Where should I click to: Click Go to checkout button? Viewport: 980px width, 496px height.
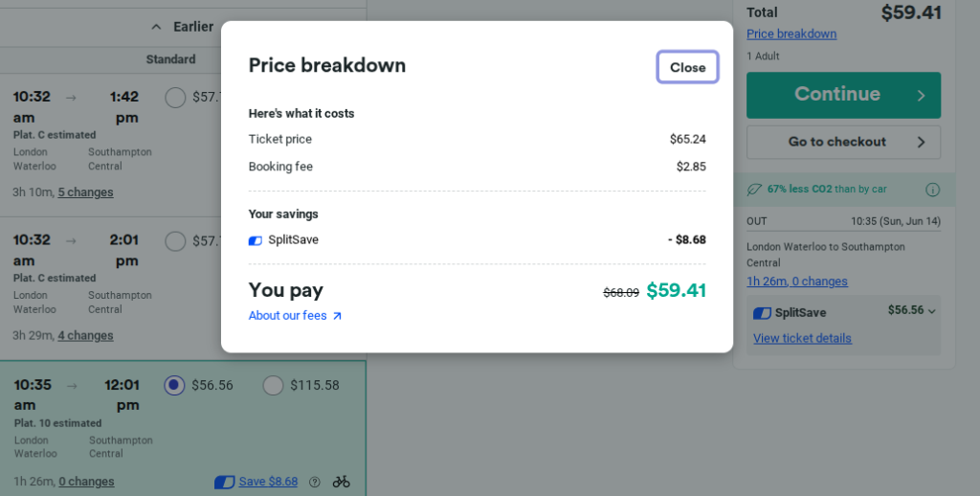843,142
